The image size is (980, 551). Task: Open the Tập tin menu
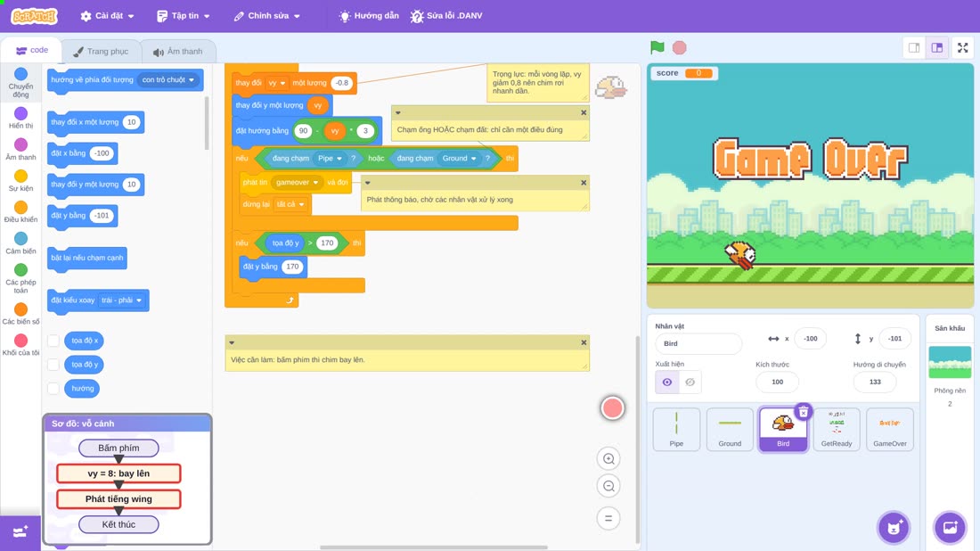pos(184,16)
